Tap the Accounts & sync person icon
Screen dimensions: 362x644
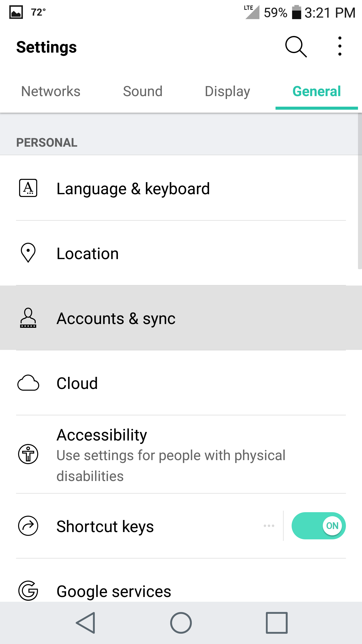pyautogui.click(x=28, y=318)
